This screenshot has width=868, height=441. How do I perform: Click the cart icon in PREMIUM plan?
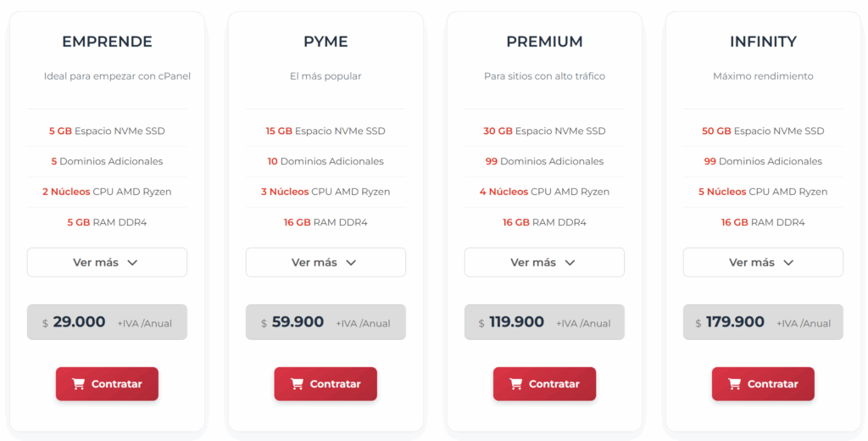tap(516, 384)
